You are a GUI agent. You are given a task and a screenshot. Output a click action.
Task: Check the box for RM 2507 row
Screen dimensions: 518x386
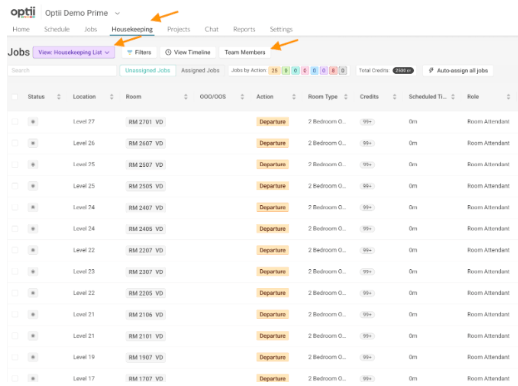point(15,164)
